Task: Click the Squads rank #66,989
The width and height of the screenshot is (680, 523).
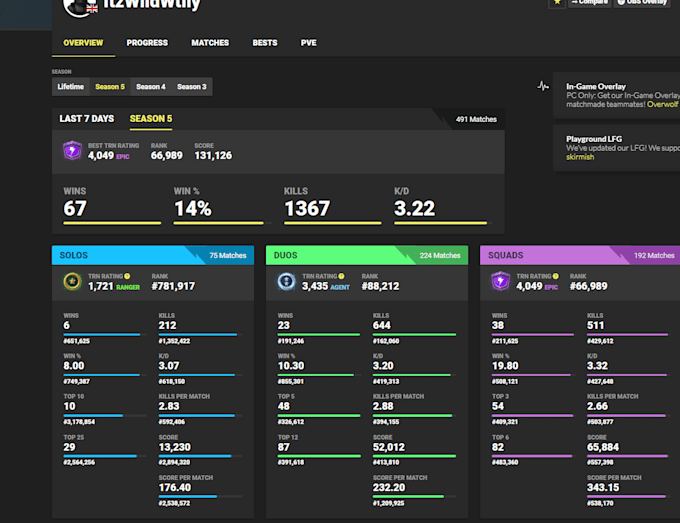Action: [x=588, y=286]
